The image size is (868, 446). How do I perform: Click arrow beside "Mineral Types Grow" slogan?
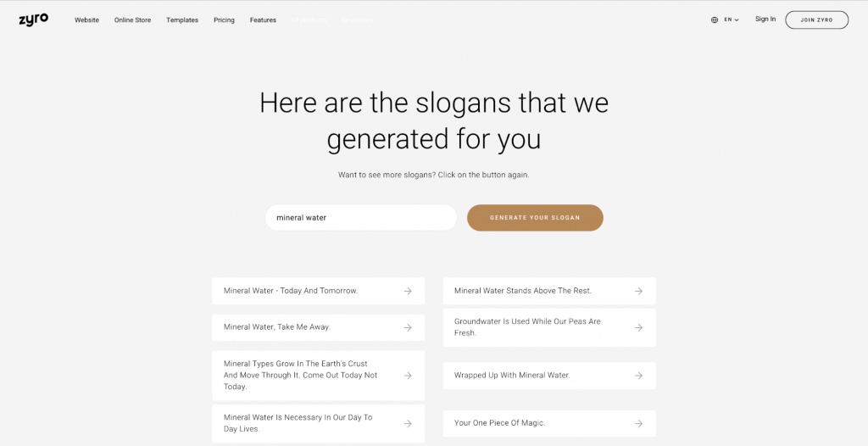click(x=408, y=376)
